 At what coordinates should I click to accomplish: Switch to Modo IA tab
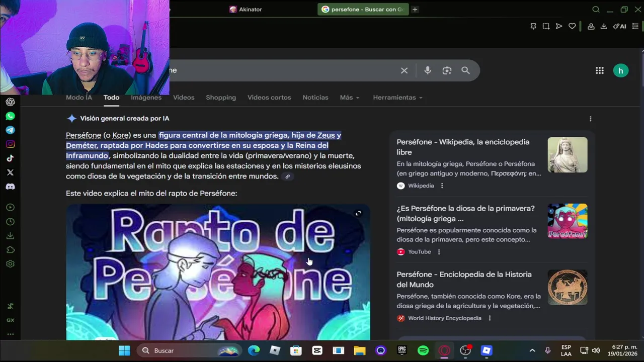[x=79, y=98]
